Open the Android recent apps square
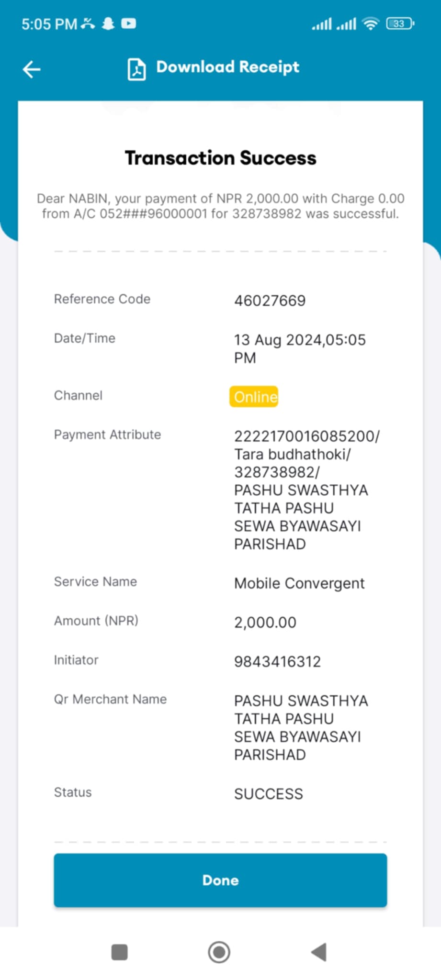The width and height of the screenshot is (441, 980). (119, 952)
